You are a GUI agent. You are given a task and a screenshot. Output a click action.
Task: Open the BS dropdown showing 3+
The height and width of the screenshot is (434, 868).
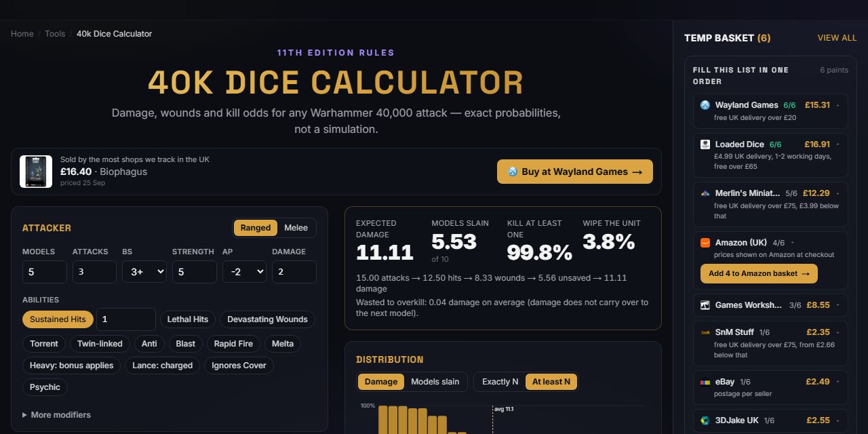click(144, 272)
